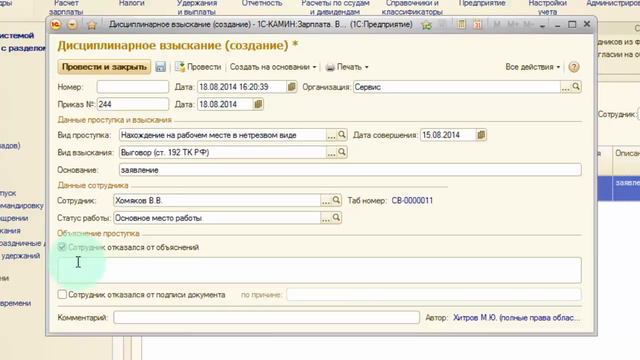Open the help question mark icon
This screenshot has width=640, height=360.
[574, 67]
